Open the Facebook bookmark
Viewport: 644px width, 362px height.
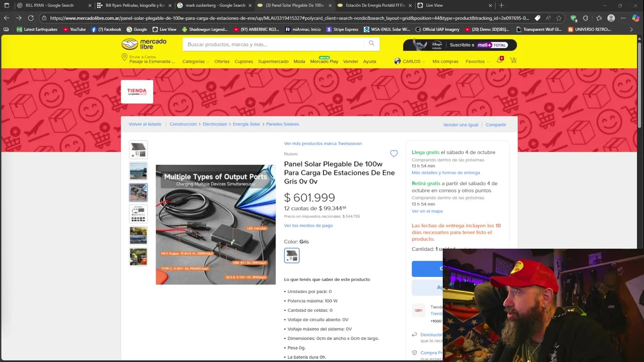106,29
